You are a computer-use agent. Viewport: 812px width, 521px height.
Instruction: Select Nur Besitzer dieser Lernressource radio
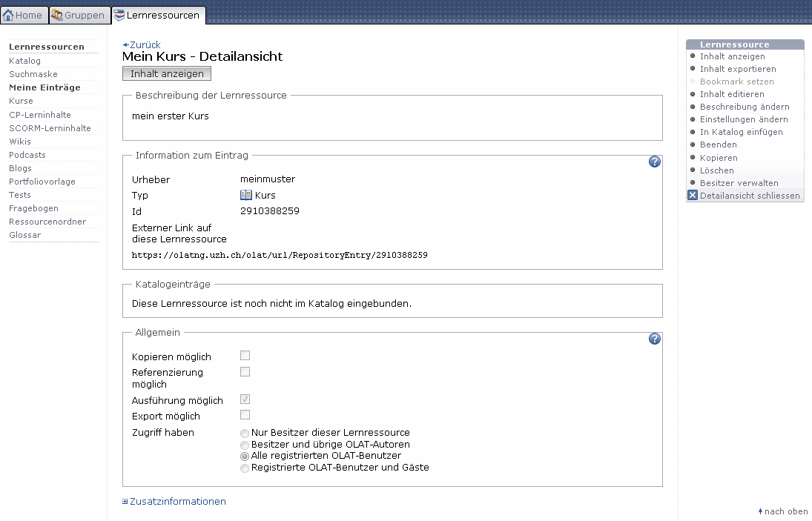(245, 433)
